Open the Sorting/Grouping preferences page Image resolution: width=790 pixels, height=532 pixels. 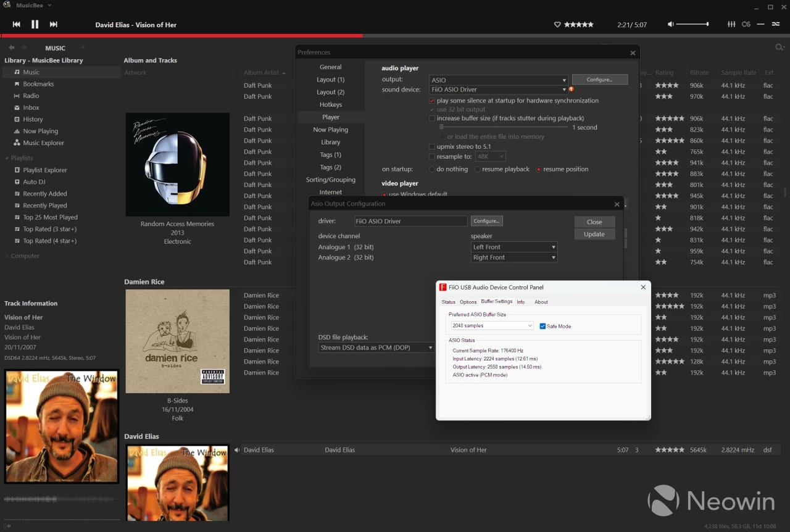[x=331, y=180]
